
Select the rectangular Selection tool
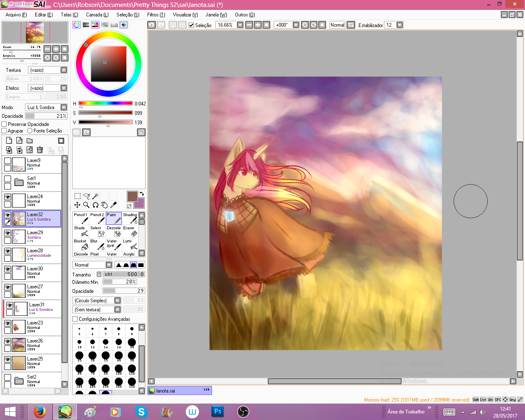[x=77, y=196]
